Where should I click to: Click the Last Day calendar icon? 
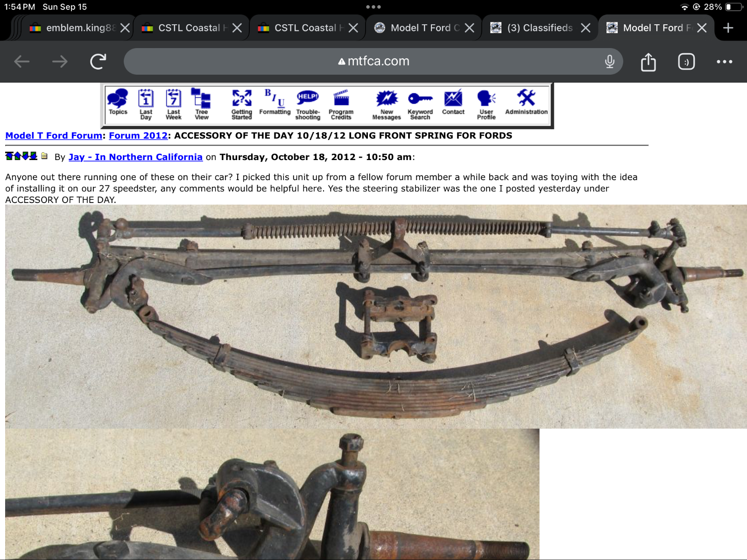tap(146, 99)
